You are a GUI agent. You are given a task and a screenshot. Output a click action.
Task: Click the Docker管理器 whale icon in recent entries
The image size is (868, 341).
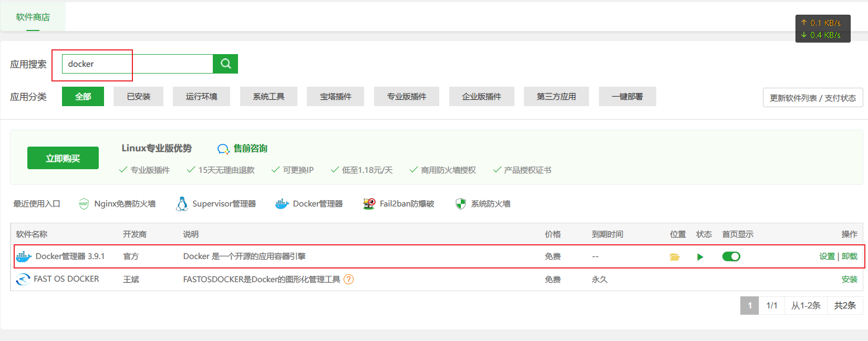click(282, 204)
